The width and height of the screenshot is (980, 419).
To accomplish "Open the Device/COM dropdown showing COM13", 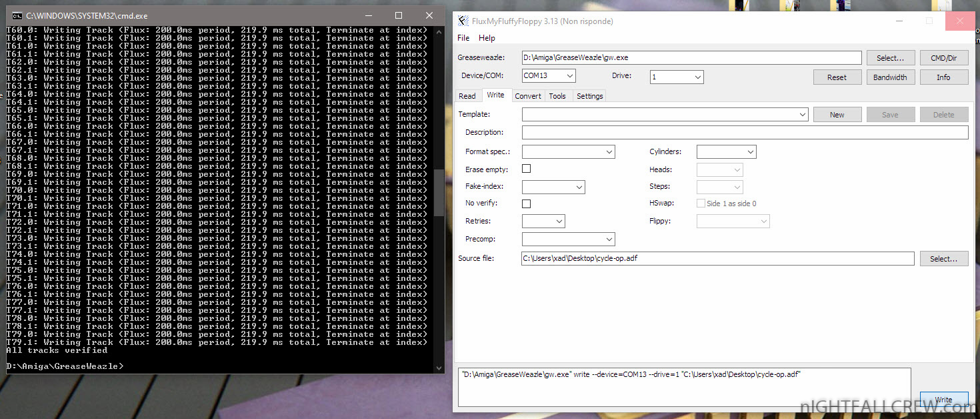I will (548, 76).
